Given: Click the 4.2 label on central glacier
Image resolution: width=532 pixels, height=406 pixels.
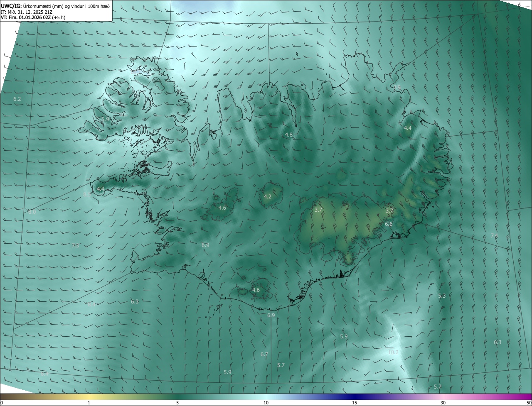Looking at the screenshot, I should (268, 196).
